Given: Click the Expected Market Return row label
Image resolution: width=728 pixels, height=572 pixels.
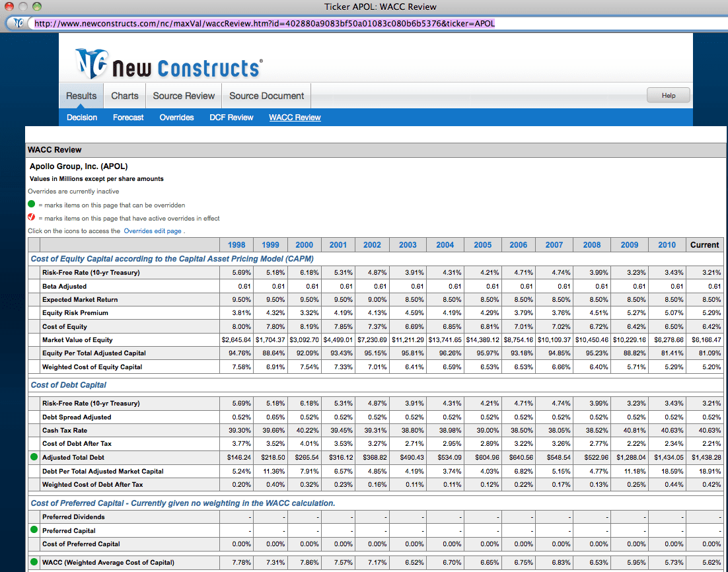Looking at the screenshot, I should coord(80,299).
